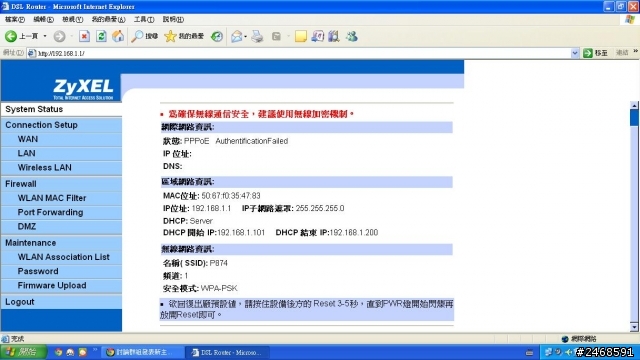Click the Chrome quick launch icon
Image resolution: width=640 pixels, height=360 pixels.
[x=58, y=352]
